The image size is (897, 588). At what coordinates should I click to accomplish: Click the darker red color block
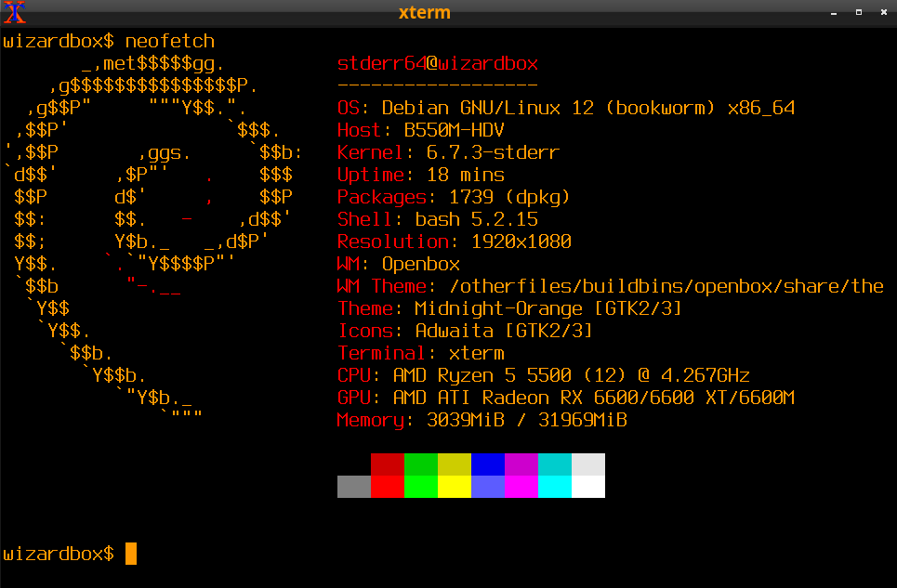pyautogui.click(x=387, y=464)
